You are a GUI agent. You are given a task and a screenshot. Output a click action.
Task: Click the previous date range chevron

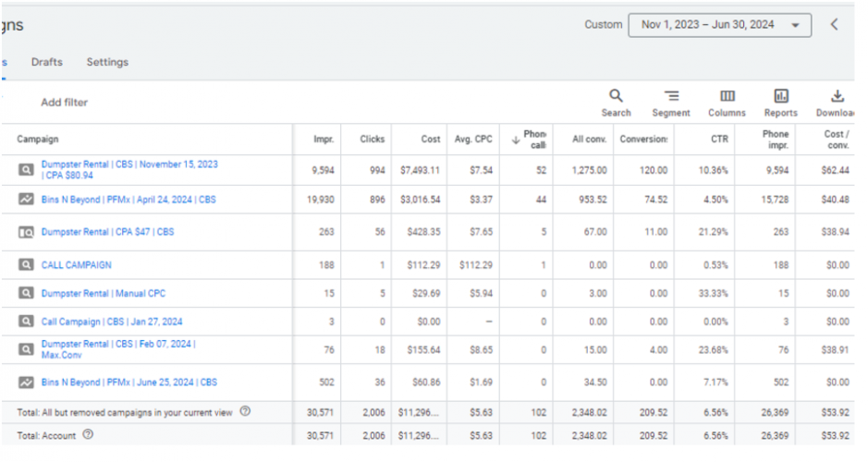point(834,25)
